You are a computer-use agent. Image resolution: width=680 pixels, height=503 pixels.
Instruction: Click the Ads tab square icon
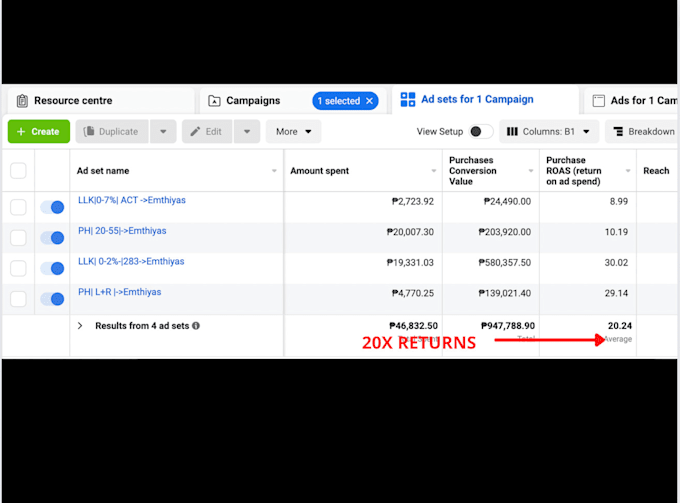tap(598, 101)
